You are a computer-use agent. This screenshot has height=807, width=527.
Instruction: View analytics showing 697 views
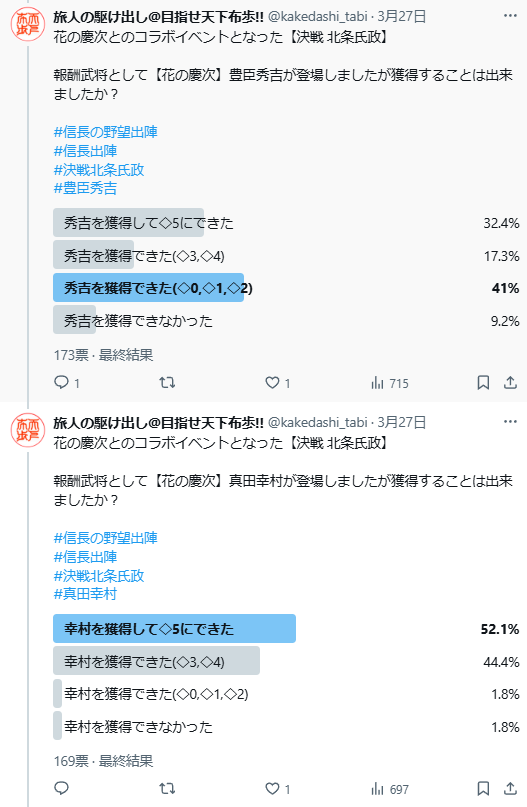click(390, 788)
